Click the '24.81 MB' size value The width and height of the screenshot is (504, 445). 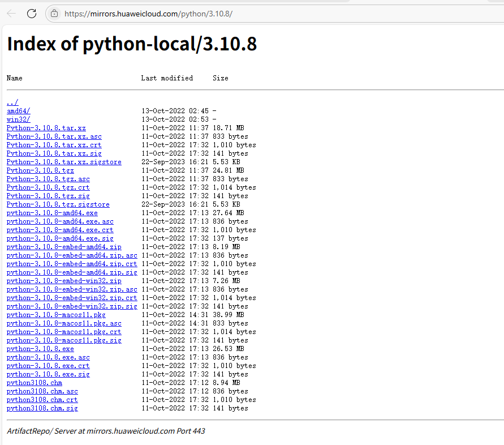[229, 170]
